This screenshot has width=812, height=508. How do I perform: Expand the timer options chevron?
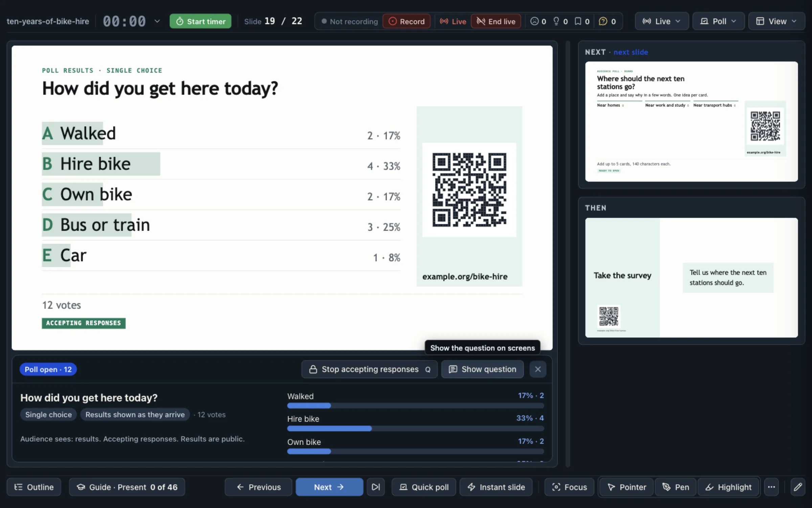(157, 21)
